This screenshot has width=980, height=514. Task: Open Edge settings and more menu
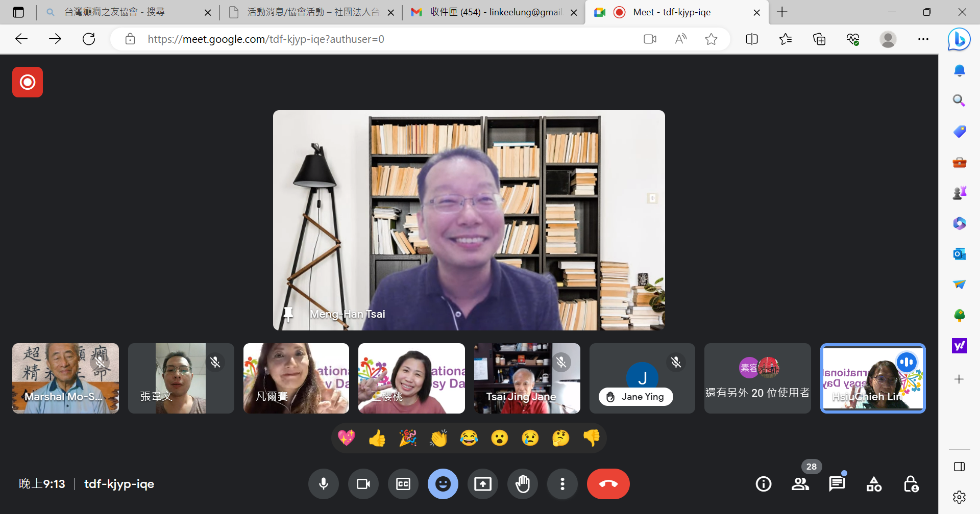coord(923,39)
